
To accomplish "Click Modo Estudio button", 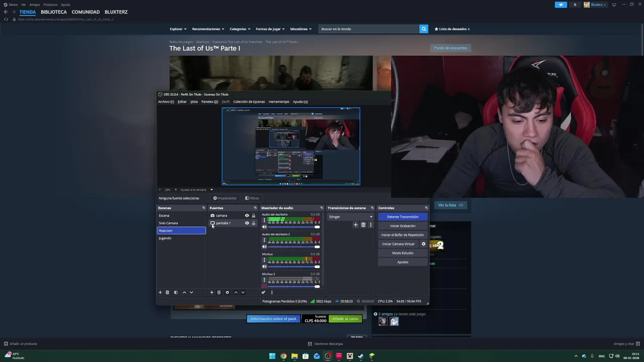I will (x=403, y=253).
